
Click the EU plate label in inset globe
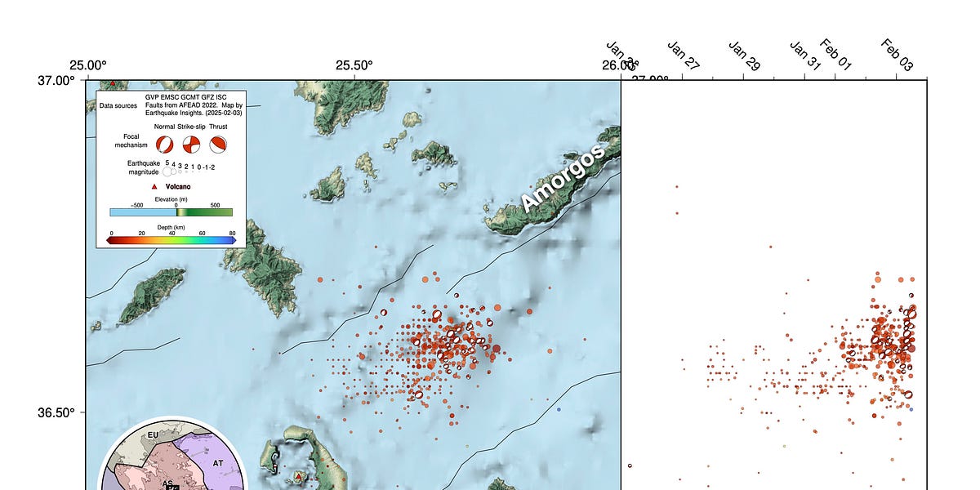tap(152, 434)
